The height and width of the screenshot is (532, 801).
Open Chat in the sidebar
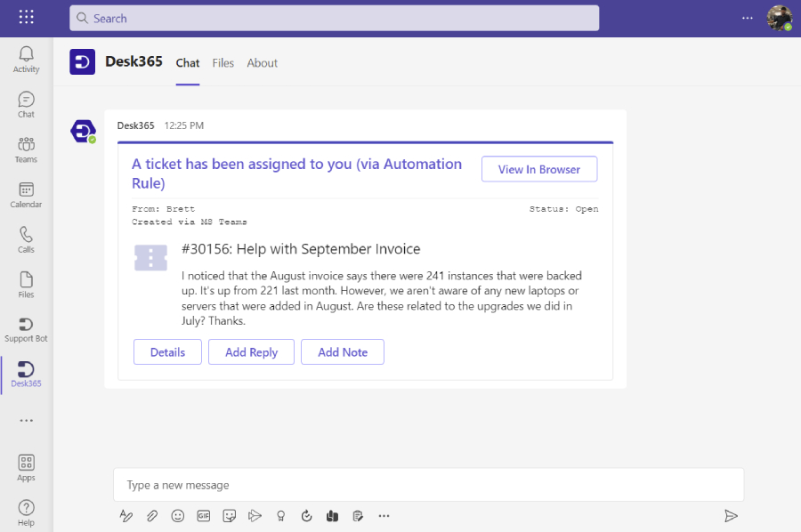click(26, 105)
